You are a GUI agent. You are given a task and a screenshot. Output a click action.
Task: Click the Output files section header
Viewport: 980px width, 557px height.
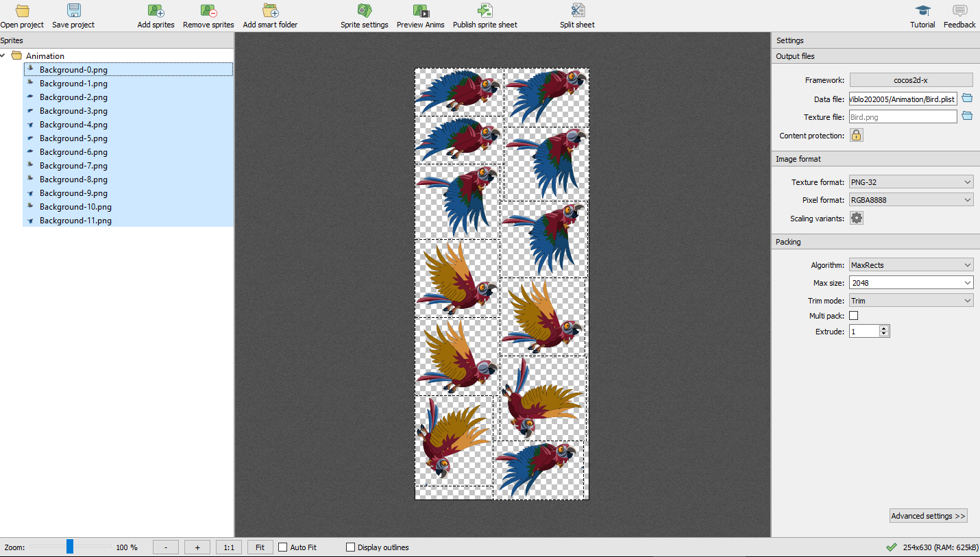coord(876,56)
